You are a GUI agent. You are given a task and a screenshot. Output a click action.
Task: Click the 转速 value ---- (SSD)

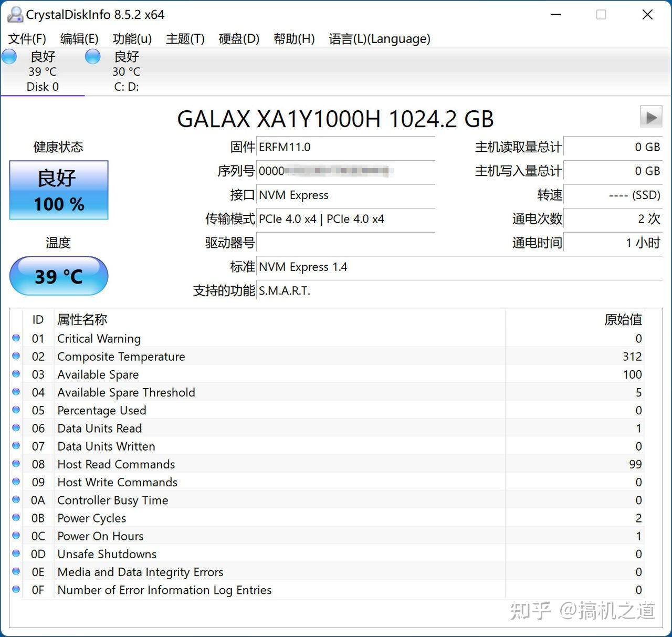click(613, 195)
